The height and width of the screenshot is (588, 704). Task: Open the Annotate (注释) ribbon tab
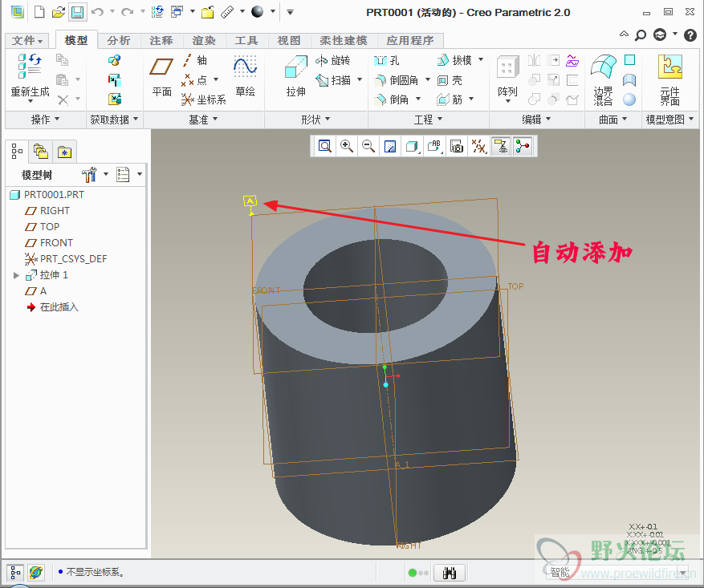coord(161,41)
